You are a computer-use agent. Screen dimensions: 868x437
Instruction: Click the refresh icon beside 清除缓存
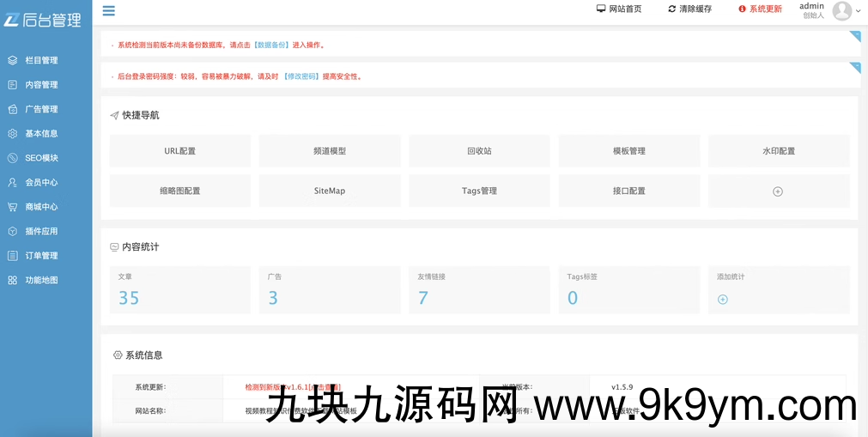tap(672, 9)
